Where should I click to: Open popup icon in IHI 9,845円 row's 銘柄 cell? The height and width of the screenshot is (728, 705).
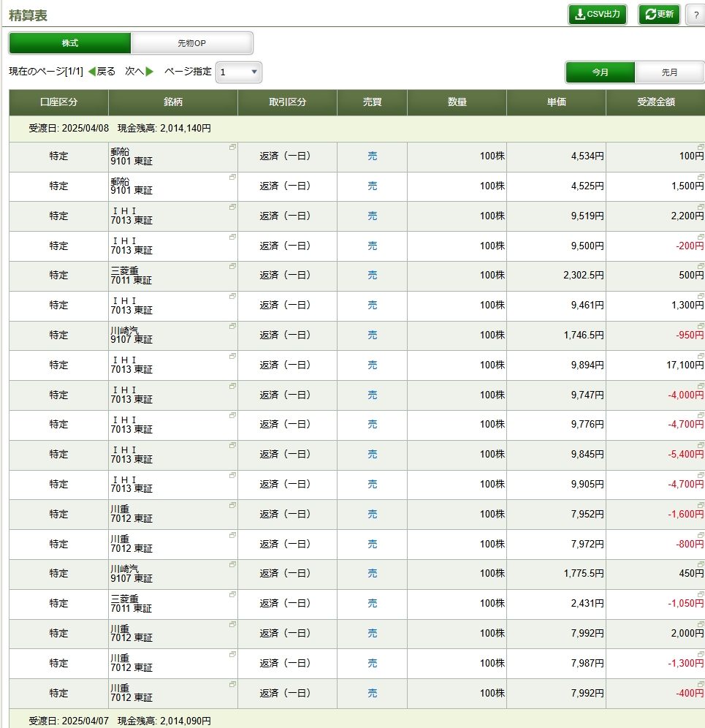tap(232, 445)
